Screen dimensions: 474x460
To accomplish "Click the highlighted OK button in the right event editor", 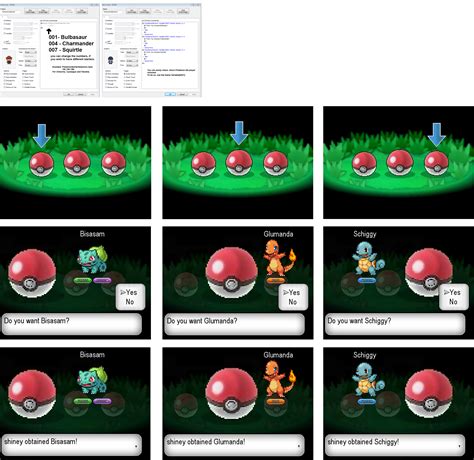I will (170, 94).
